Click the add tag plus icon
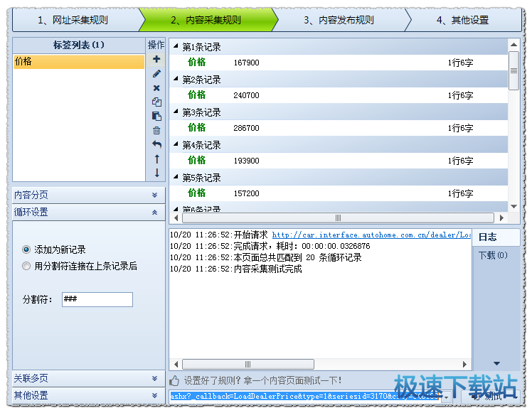 tap(156, 60)
